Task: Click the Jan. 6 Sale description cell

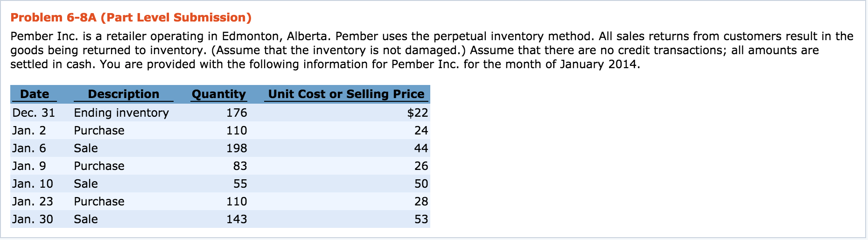Action: (86, 148)
